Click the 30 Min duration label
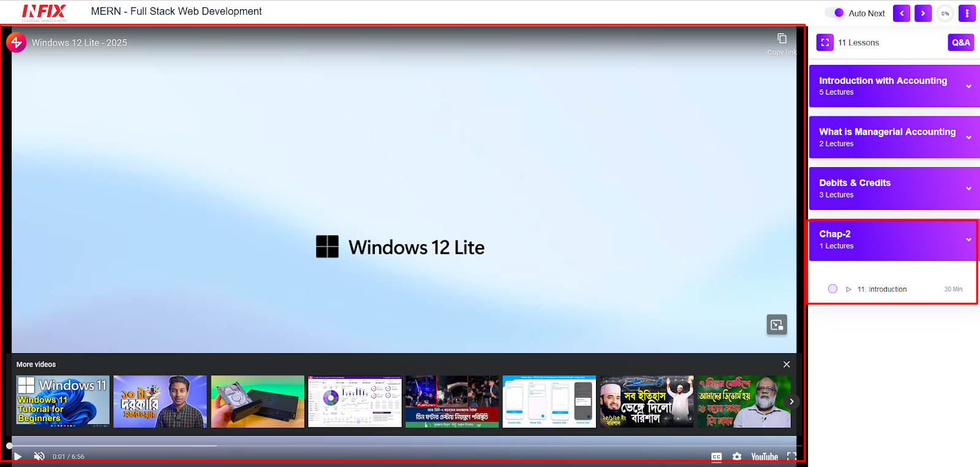 point(953,290)
